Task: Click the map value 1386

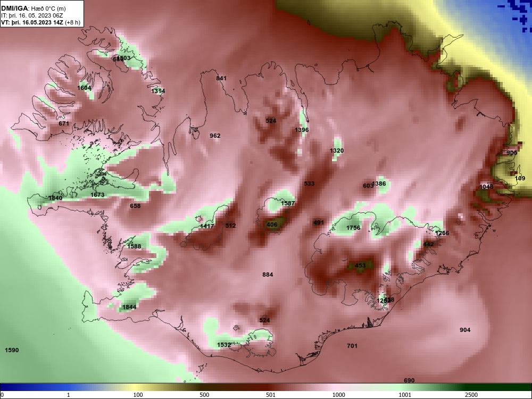Action: click(x=379, y=184)
